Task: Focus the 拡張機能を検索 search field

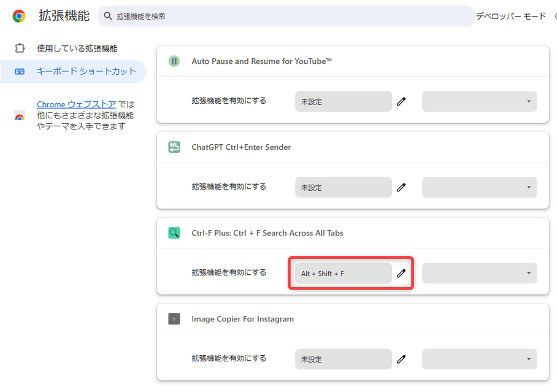Action: [286, 16]
